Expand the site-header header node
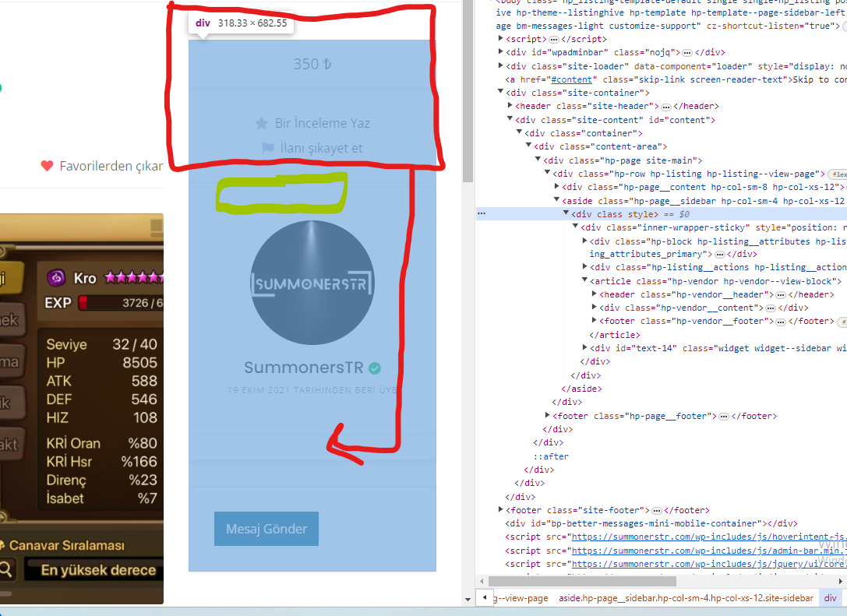Viewport: 847px width, 616px height. [510, 106]
